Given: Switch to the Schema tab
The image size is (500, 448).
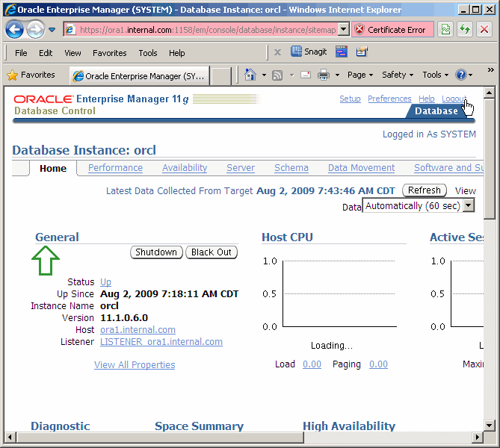Looking at the screenshot, I should tap(291, 168).
